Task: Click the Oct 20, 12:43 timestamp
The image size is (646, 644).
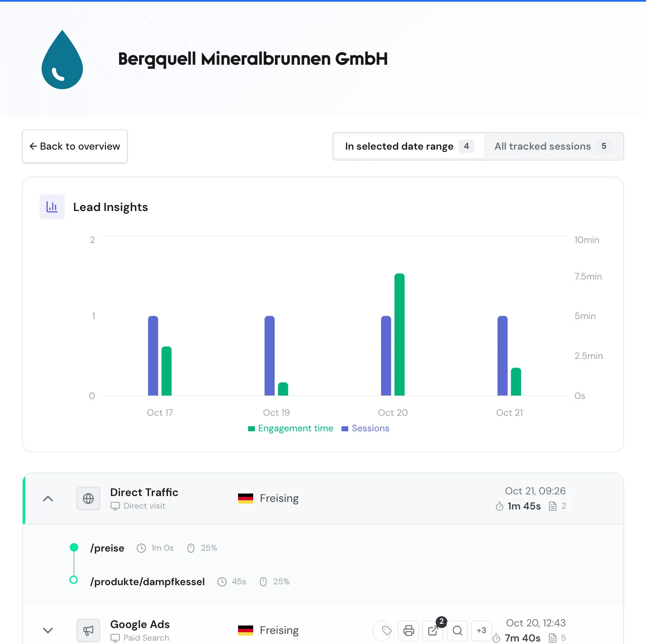Action: click(x=536, y=623)
